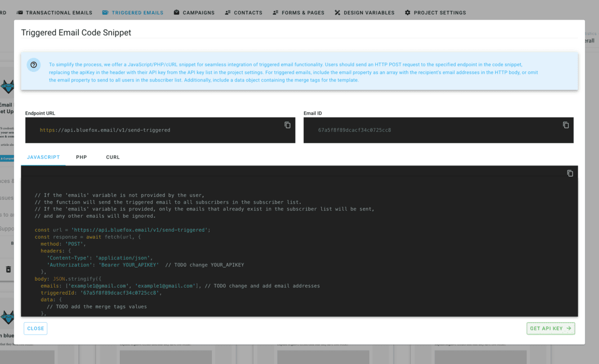The height and width of the screenshot is (364, 599).
Task: Copy the Email ID using its copy icon
Action: pos(566,125)
